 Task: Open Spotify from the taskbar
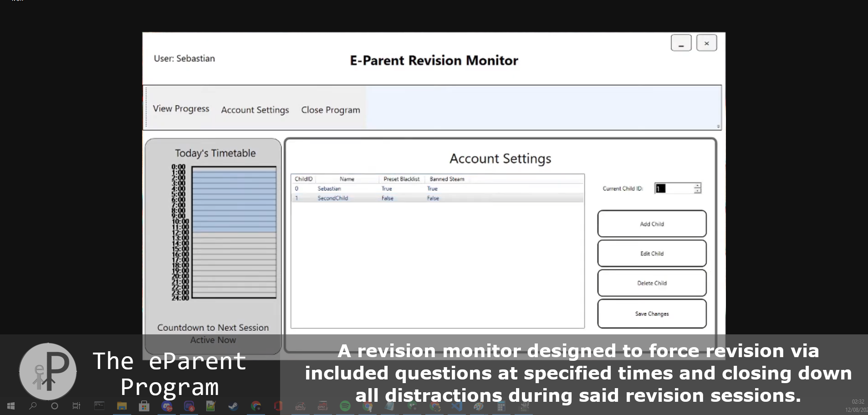pyautogui.click(x=345, y=405)
